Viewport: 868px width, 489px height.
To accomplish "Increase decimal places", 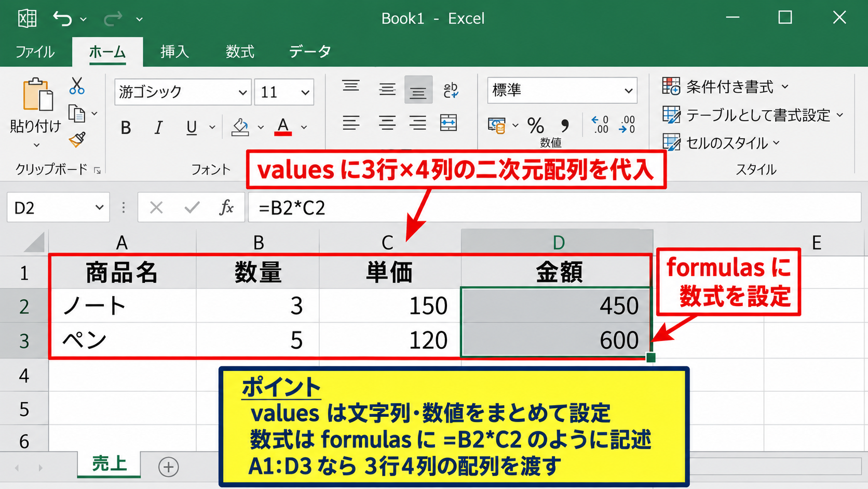I will 600,125.
